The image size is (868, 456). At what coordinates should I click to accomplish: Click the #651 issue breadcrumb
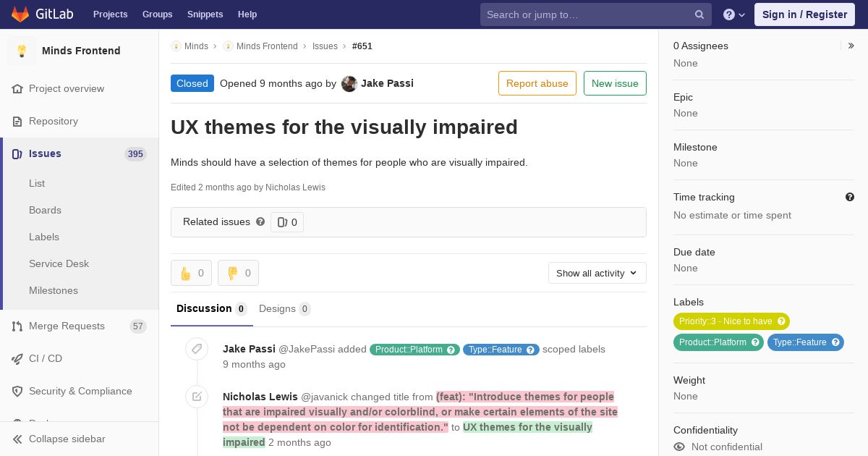362,46
